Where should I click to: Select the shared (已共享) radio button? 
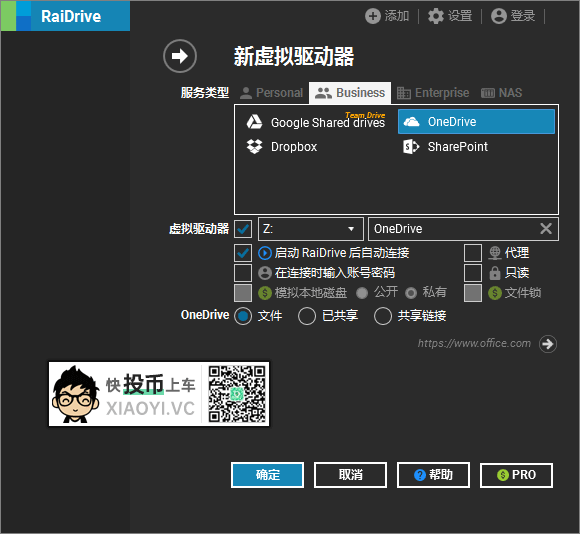pyautogui.click(x=307, y=316)
